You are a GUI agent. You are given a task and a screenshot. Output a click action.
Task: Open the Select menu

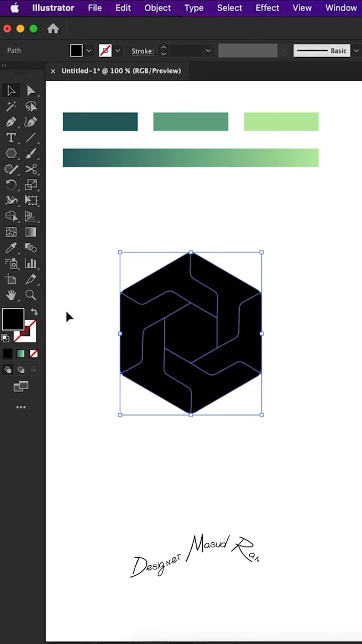[x=229, y=8]
